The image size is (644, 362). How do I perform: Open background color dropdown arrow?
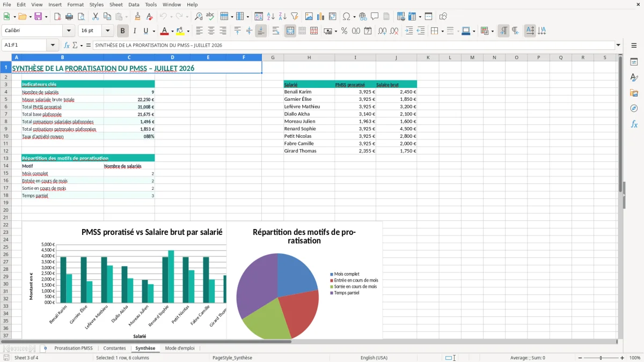coord(188,31)
